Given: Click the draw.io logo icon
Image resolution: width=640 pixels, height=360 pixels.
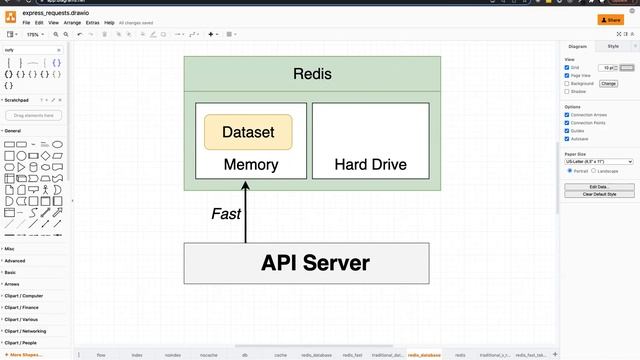Looking at the screenshot, I should point(11,17).
